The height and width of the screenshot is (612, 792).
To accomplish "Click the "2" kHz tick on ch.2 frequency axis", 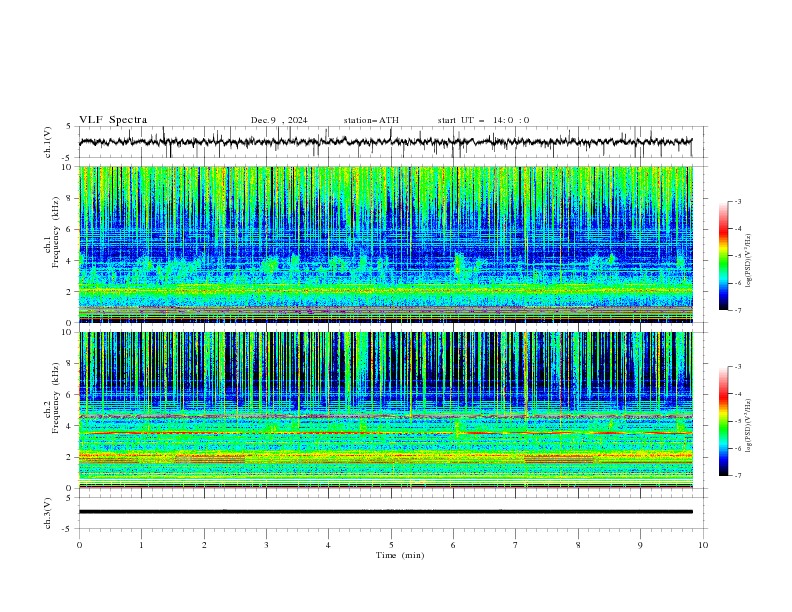I will click(x=71, y=457).
